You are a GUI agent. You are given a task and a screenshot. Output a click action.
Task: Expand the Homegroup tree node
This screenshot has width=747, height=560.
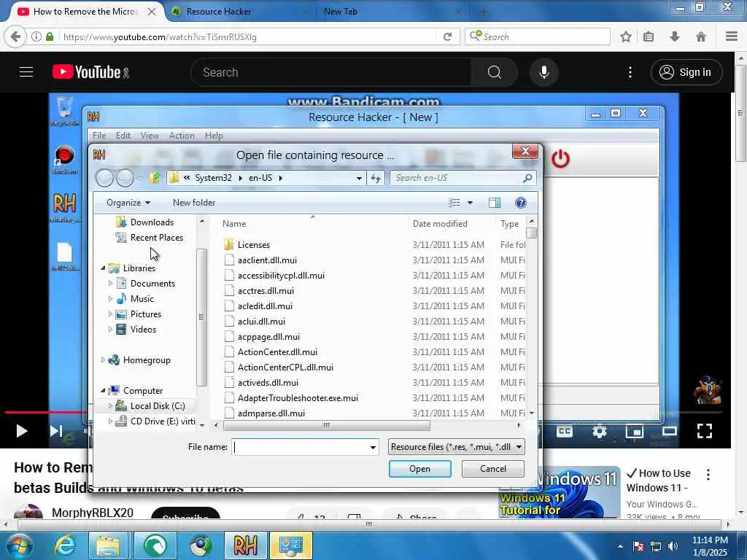tap(103, 360)
